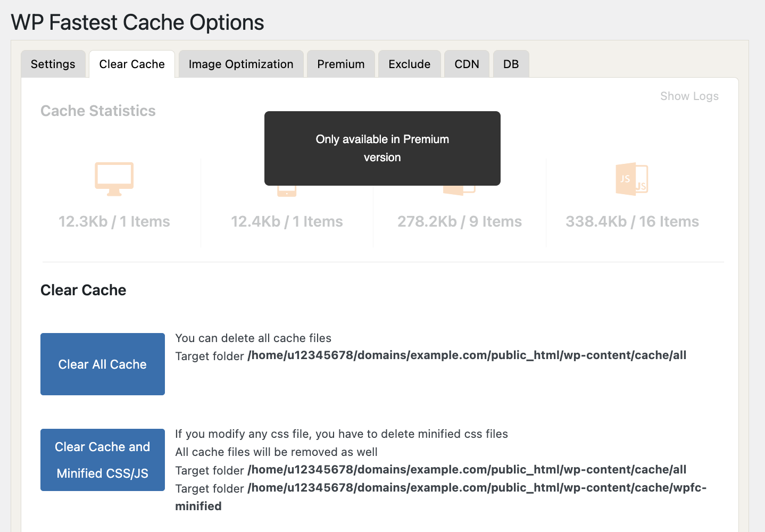
Task: Switch to the Premium tab
Action: pos(340,64)
